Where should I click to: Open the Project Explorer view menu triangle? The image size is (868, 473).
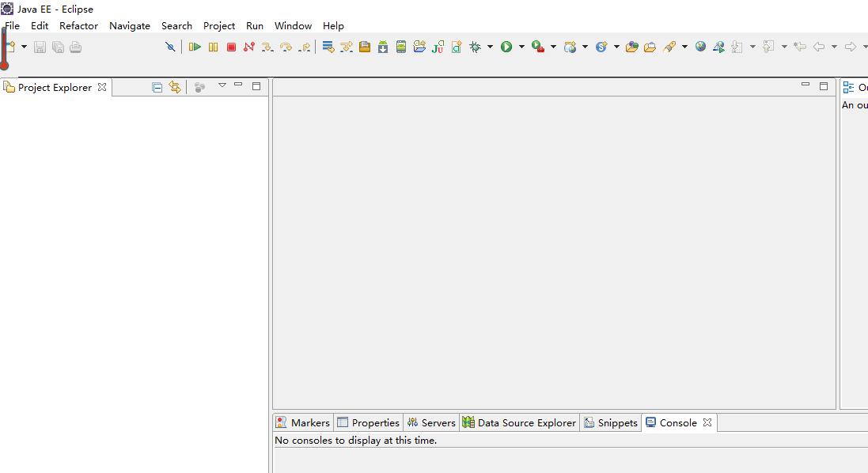(x=222, y=86)
